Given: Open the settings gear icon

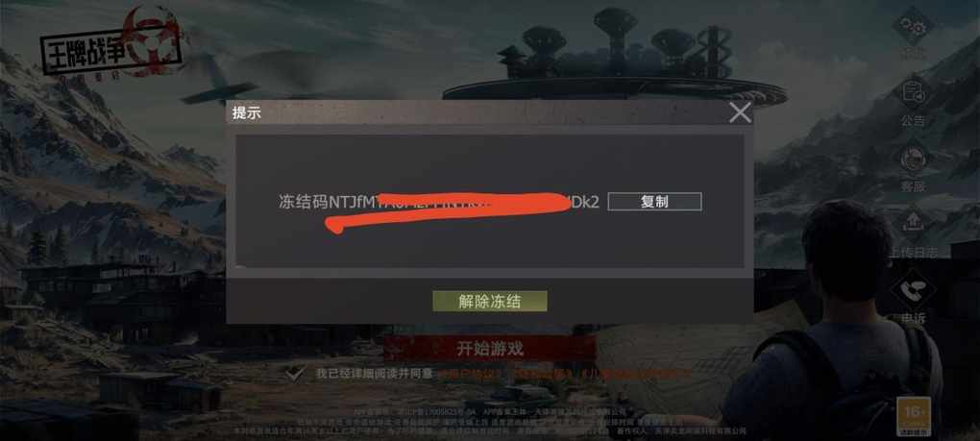Looking at the screenshot, I should [913, 25].
